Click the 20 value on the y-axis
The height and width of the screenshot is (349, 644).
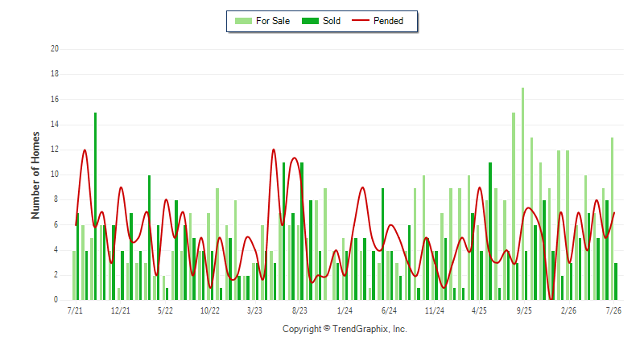pos(55,49)
